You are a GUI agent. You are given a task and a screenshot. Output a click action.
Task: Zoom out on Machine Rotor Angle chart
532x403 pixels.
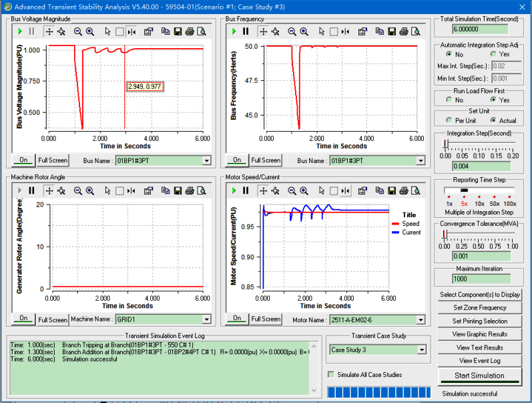pos(77,190)
